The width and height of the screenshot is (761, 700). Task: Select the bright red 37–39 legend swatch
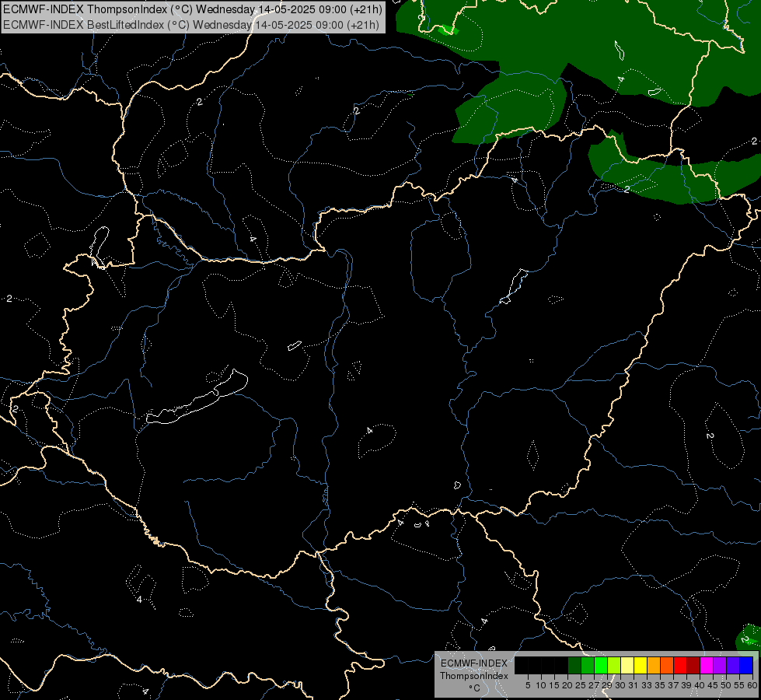[x=680, y=665]
